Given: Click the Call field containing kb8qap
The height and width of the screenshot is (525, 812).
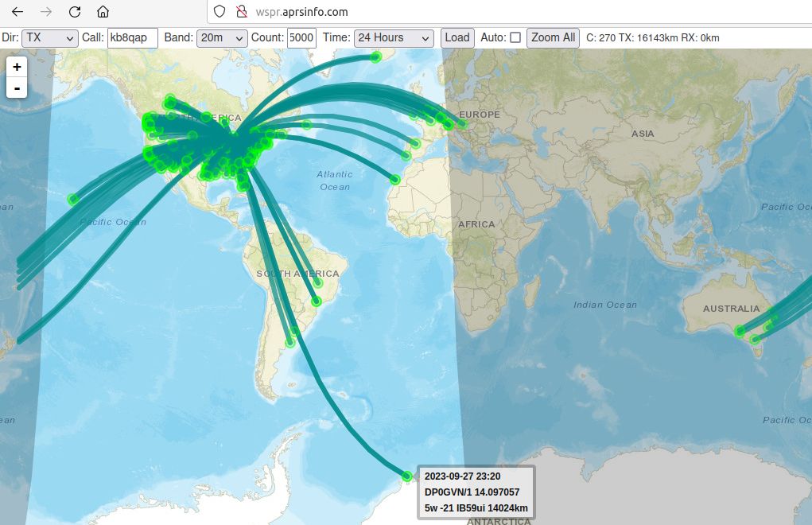Looking at the screenshot, I should [133, 38].
